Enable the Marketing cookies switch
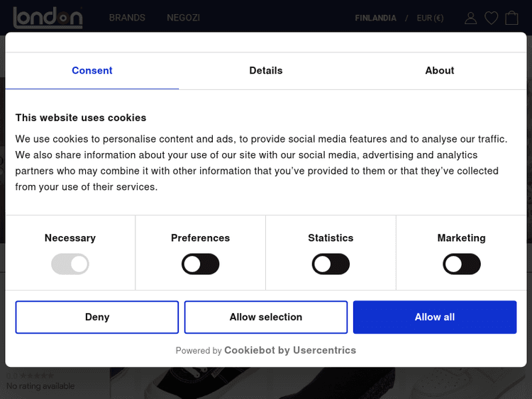This screenshot has width=532, height=399. pos(462,264)
